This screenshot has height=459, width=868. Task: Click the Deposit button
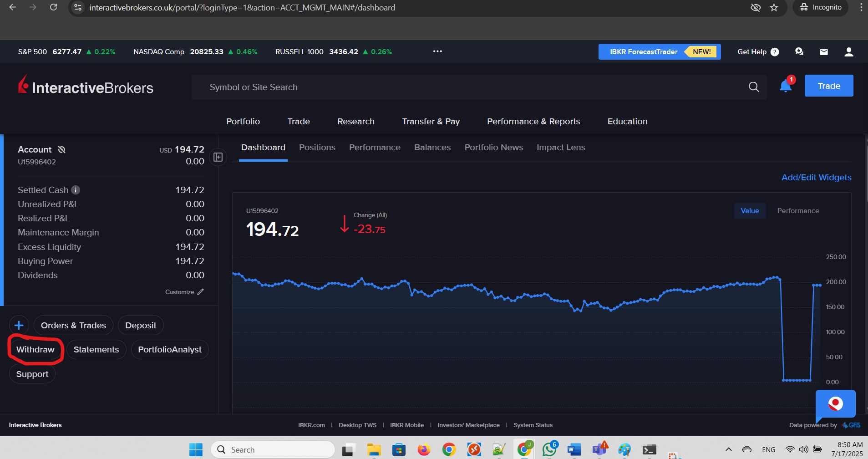click(x=141, y=325)
